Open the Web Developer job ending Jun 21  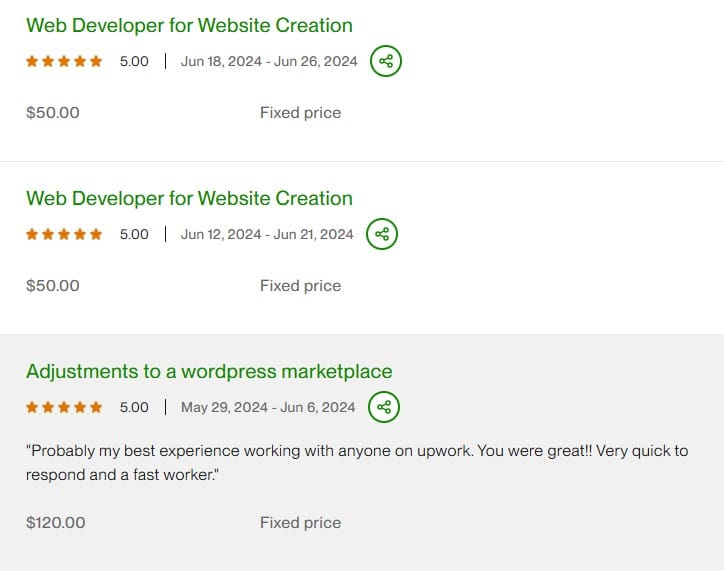tap(189, 198)
